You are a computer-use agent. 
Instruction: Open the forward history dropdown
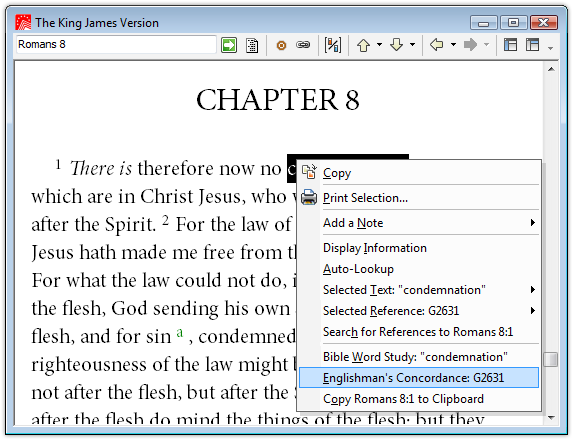pos(486,45)
